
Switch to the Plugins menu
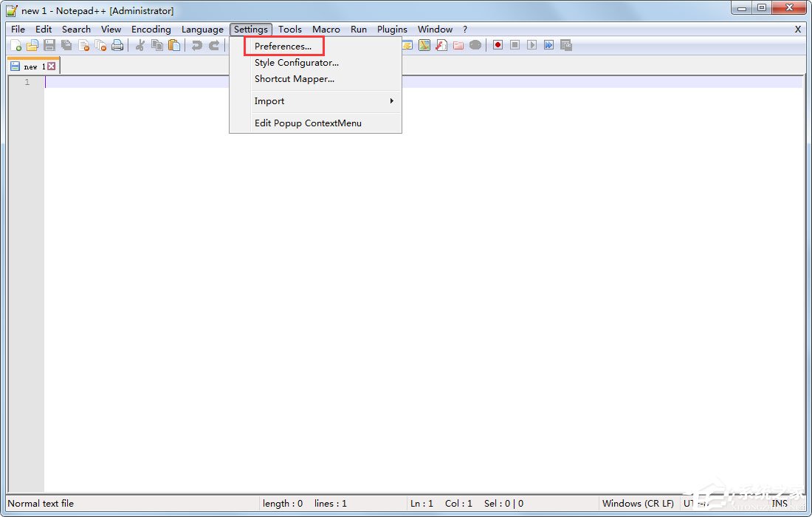[x=392, y=29]
